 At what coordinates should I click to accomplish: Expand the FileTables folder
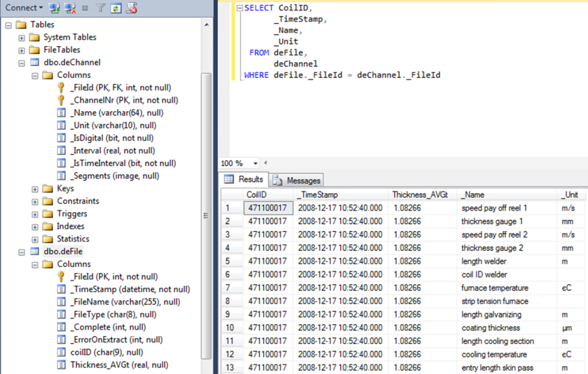[22, 51]
